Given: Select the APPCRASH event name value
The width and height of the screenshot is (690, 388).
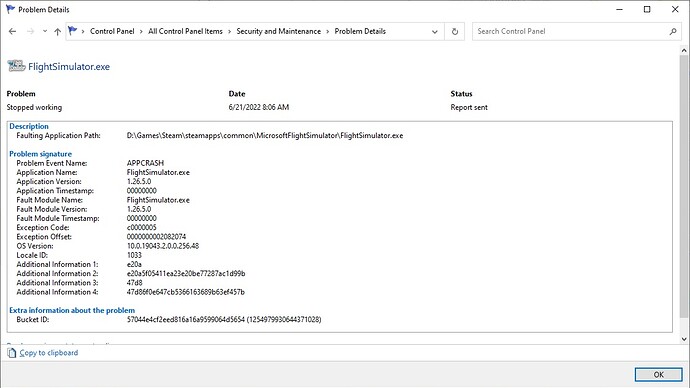Looking at the screenshot, I should (x=145, y=163).
